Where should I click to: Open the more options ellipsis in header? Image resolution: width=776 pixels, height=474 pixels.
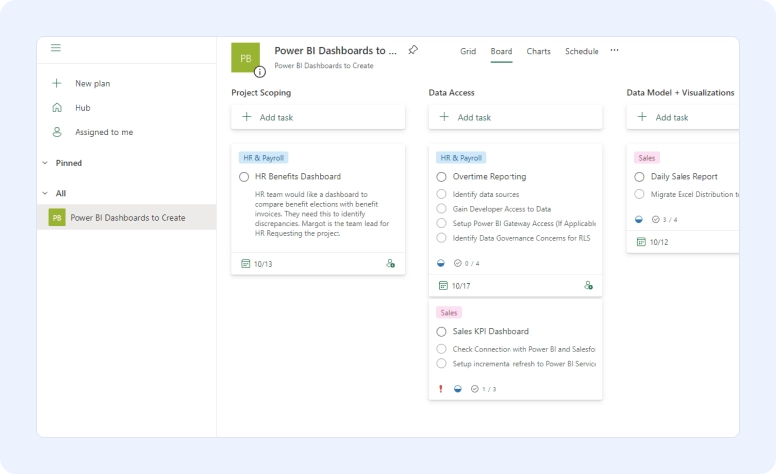[614, 50]
